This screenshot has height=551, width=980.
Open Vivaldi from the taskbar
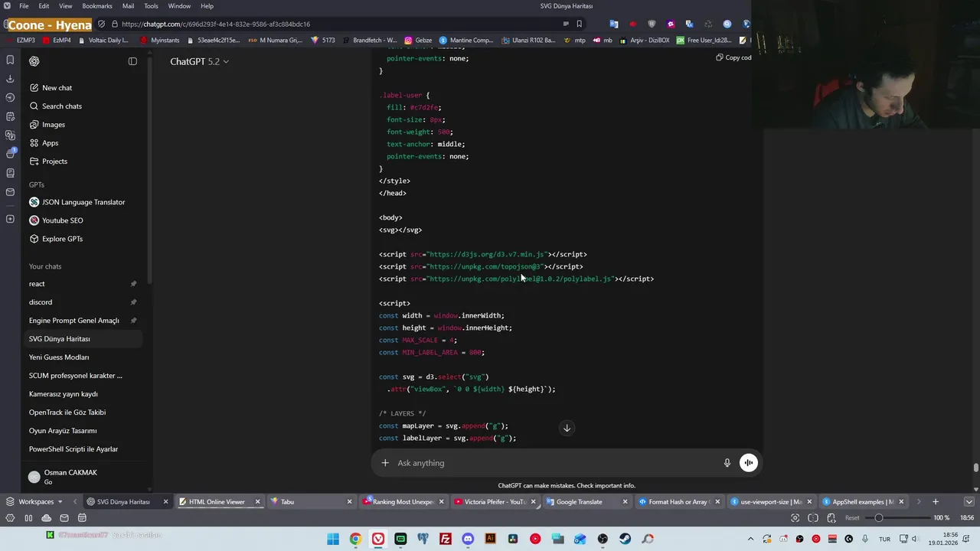[378, 539]
